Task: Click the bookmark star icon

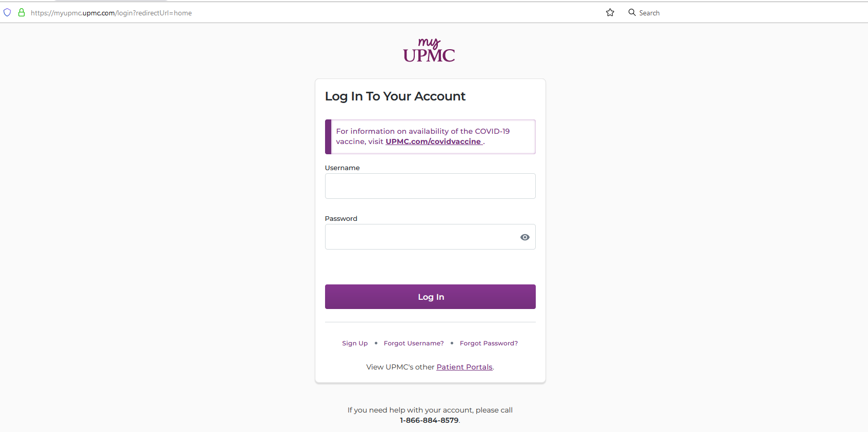Action: (610, 12)
